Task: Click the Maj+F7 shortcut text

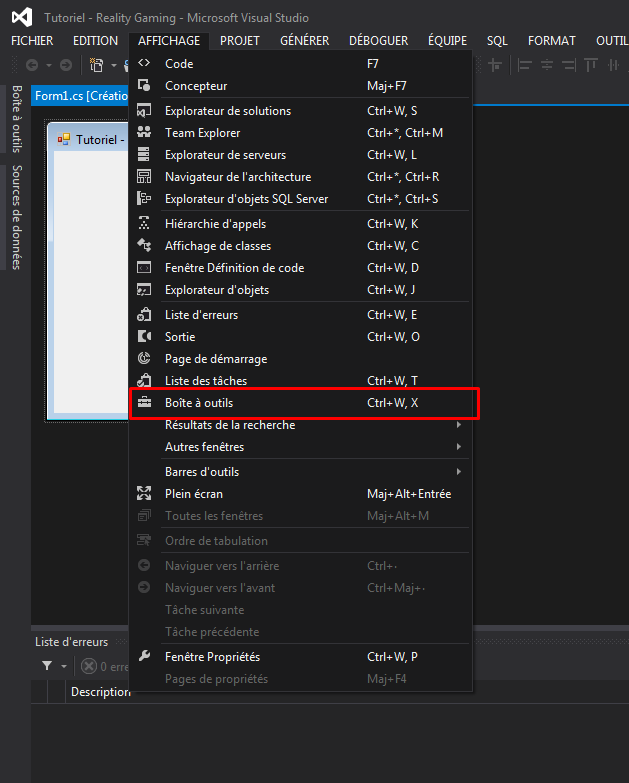Action: 386,86
